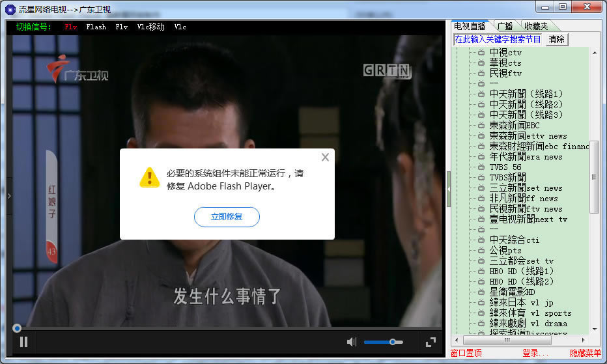Click the 立即修复 button

[x=227, y=217]
